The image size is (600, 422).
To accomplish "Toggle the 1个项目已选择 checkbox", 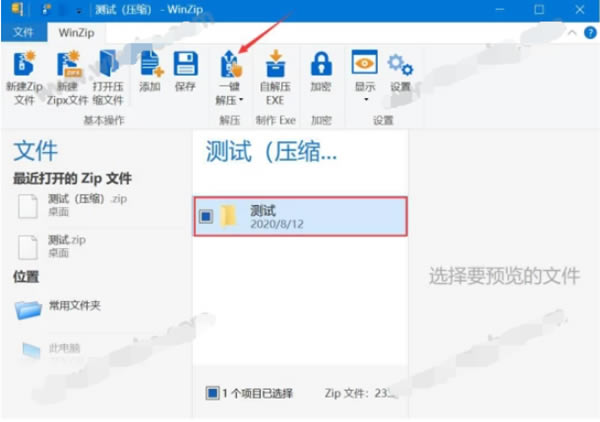I will [x=212, y=393].
